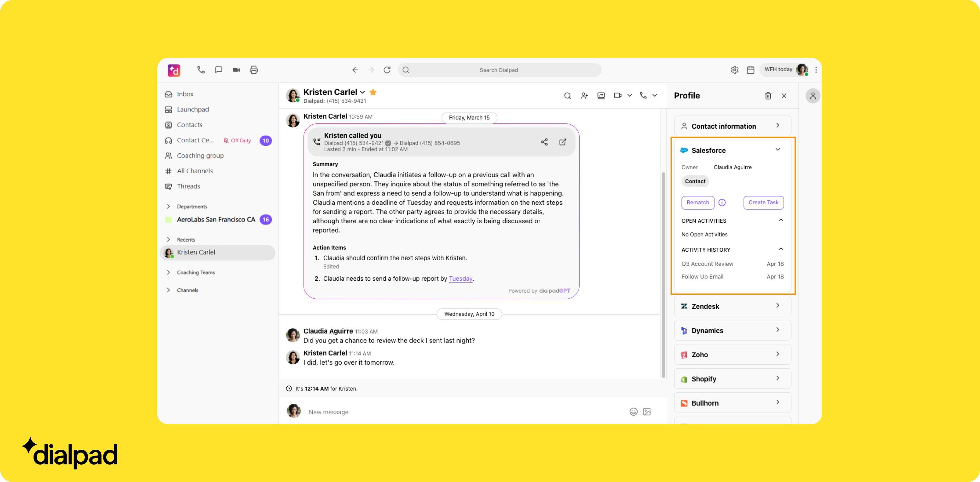Image resolution: width=980 pixels, height=482 pixels.
Task: Click the conversation vertical scrollbar
Action: click(663, 274)
